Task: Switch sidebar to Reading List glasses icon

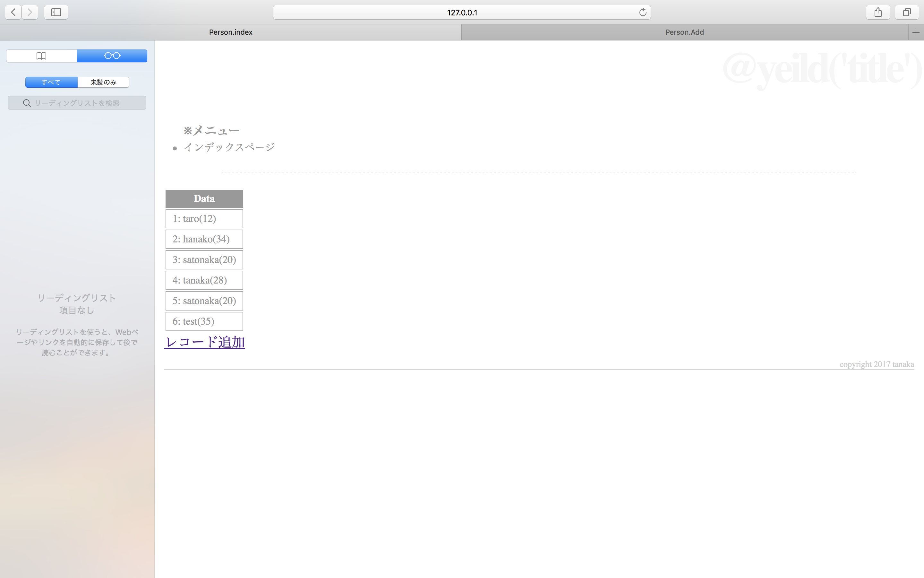Action: coord(112,56)
